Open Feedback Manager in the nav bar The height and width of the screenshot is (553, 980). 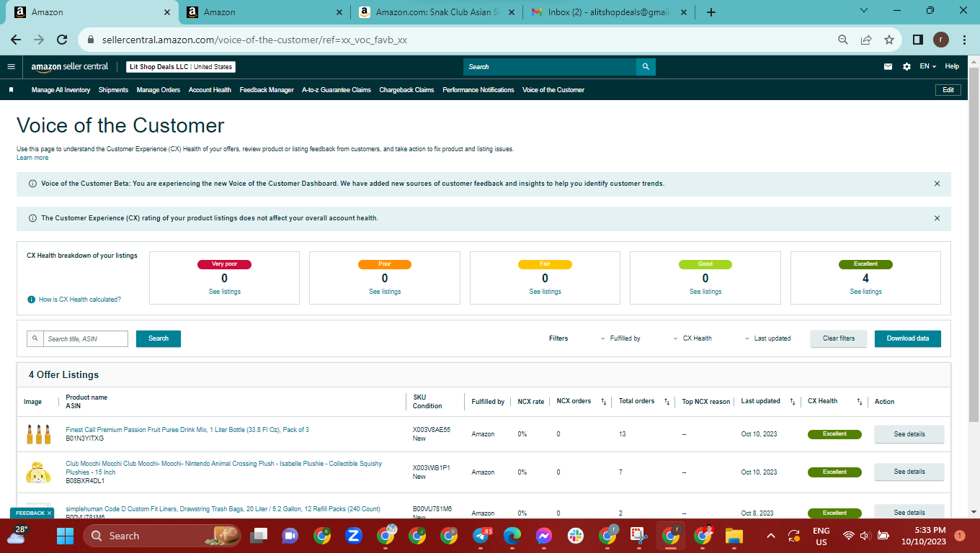coord(267,90)
